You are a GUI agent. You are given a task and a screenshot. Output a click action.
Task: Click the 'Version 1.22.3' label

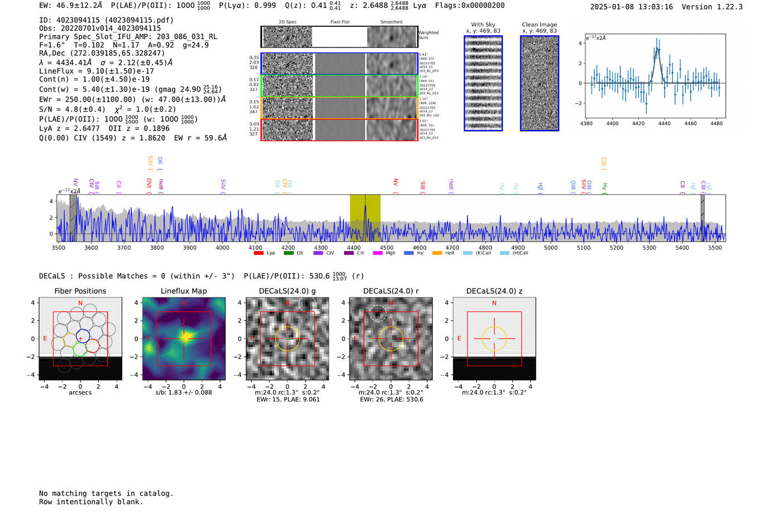(x=712, y=7)
